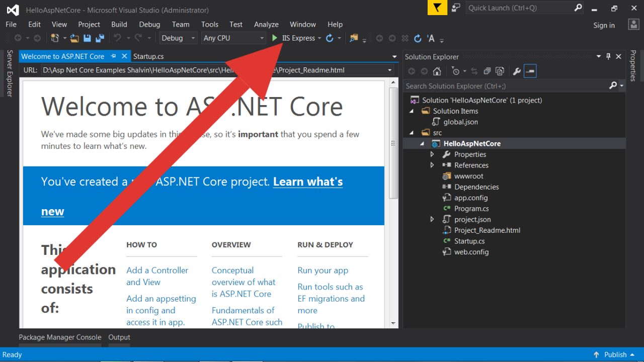The width and height of the screenshot is (644, 362).
Task: Click the 'Conceptual overview of what is ASP.NET Core' link
Action: [244, 282]
